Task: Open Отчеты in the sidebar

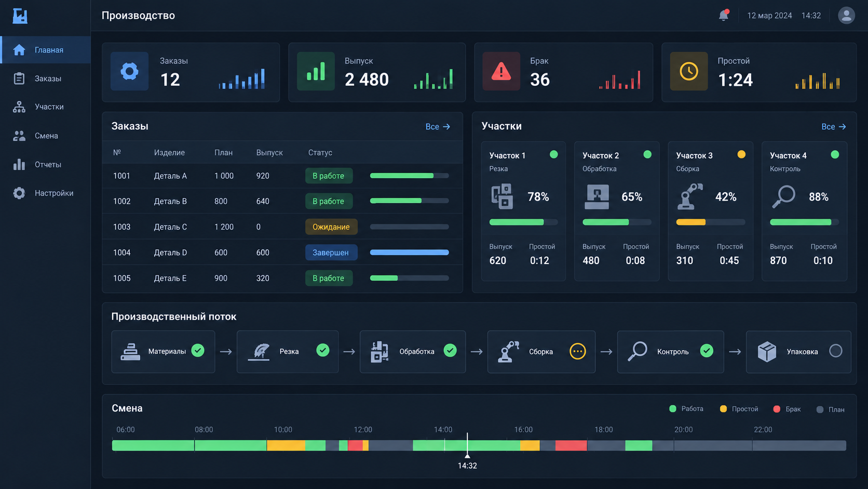Action: click(46, 164)
